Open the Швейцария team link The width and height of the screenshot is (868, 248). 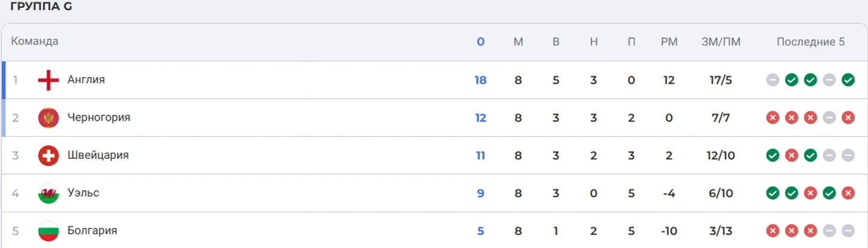pos(98,155)
